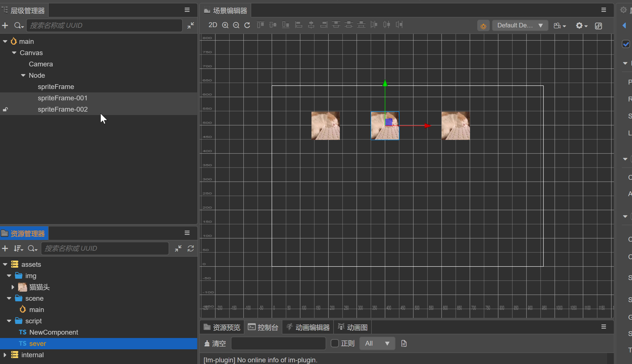Refresh the assets panel
Screen dimensions: 632x364
coord(191,248)
